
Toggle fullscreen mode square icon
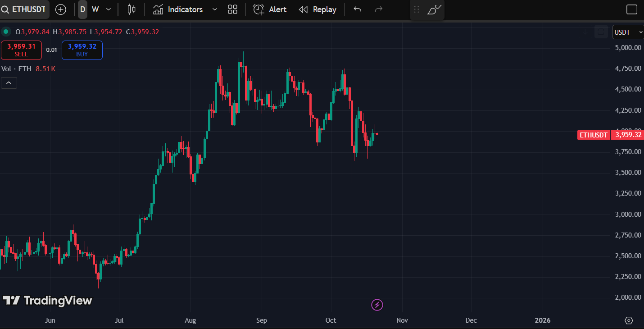632,9
